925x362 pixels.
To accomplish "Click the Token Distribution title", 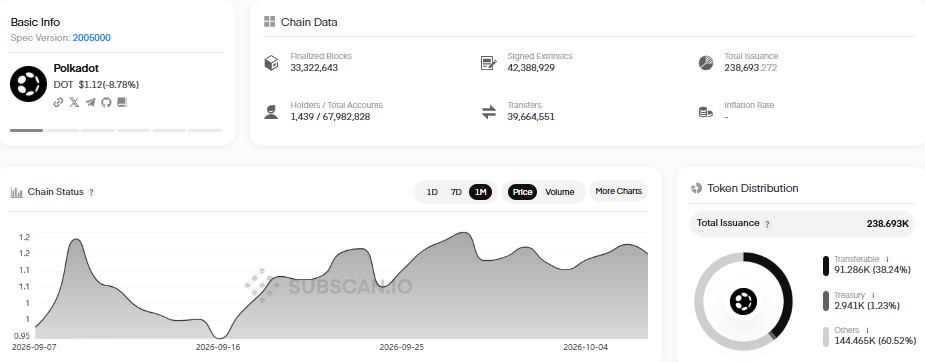I will pyautogui.click(x=753, y=188).
